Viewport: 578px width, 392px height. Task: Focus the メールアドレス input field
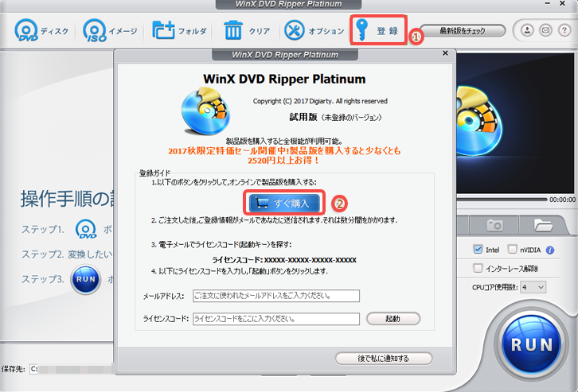pyautogui.click(x=275, y=296)
